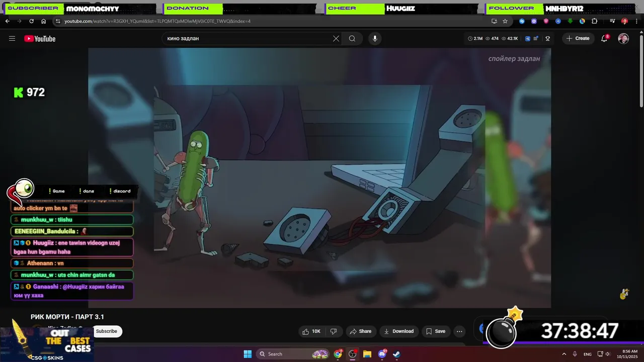Show hidden system tray icons
The width and height of the screenshot is (644, 362).
pos(564,354)
